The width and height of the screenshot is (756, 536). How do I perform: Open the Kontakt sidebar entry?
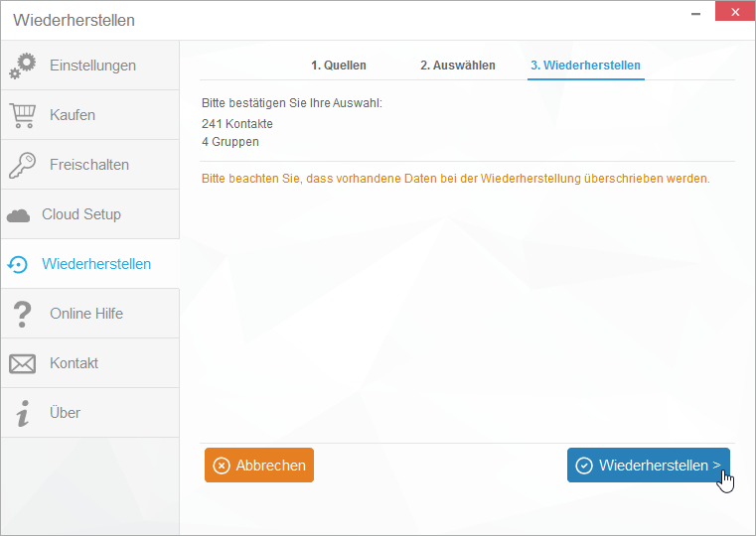click(x=90, y=363)
